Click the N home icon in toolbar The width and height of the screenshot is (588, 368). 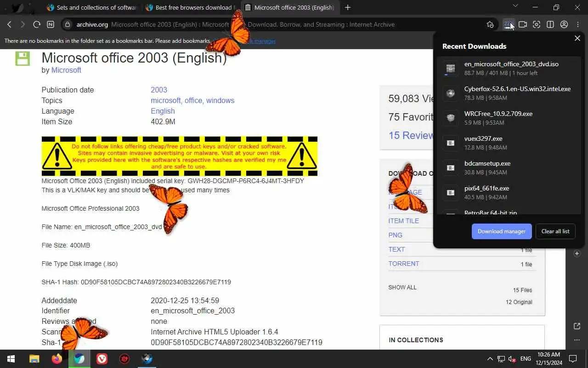(51, 24)
